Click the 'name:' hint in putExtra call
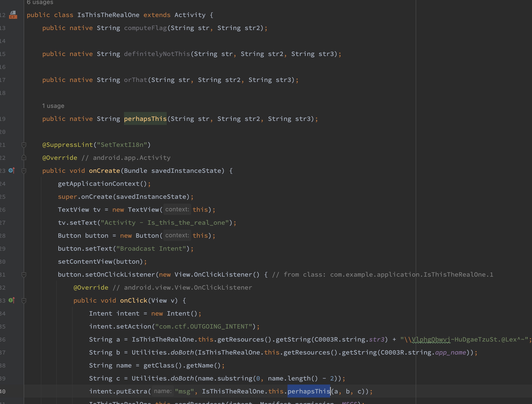The height and width of the screenshot is (404, 532). click(x=163, y=391)
